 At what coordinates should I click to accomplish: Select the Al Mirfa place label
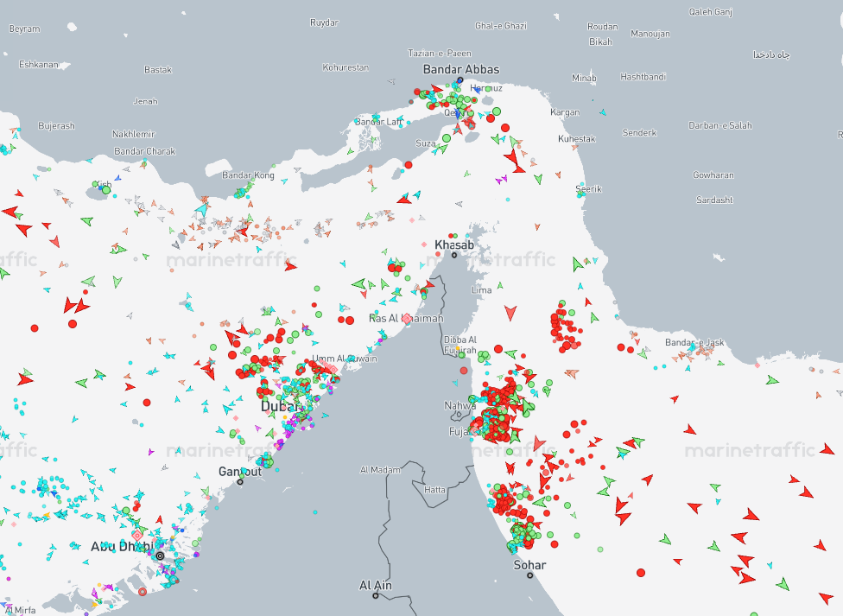click(19, 610)
